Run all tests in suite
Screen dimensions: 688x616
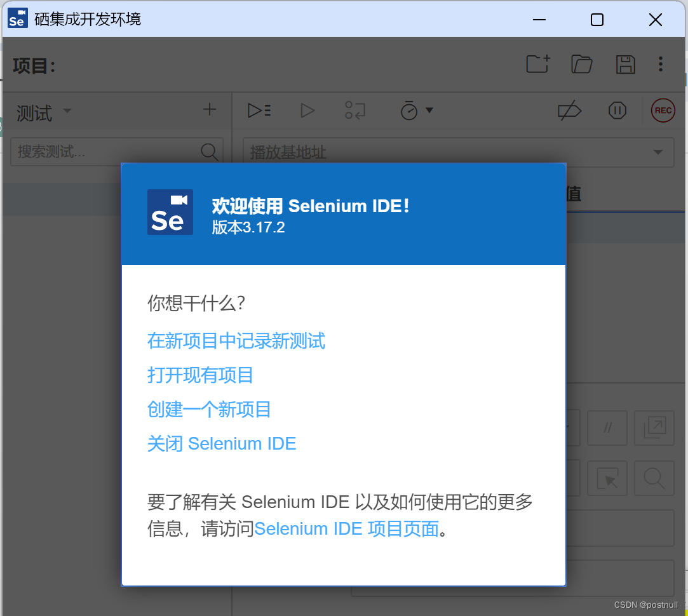point(259,110)
